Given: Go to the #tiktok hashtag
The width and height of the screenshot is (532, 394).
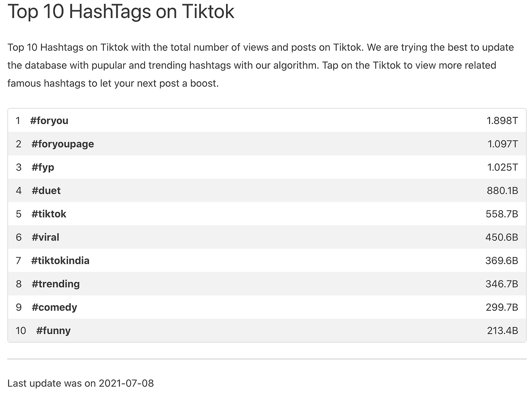Looking at the screenshot, I should [x=49, y=214].
